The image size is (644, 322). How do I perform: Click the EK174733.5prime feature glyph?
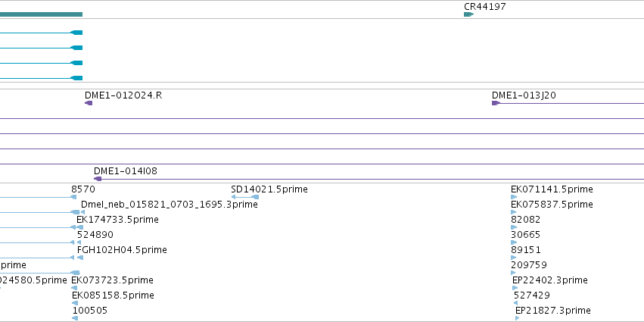point(80,227)
